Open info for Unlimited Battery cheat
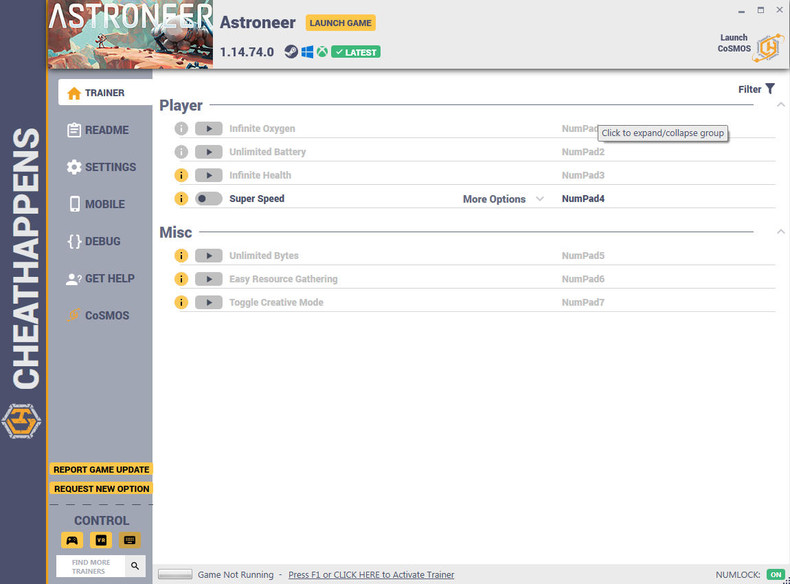This screenshot has height=584, width=790. pos(181,152)
